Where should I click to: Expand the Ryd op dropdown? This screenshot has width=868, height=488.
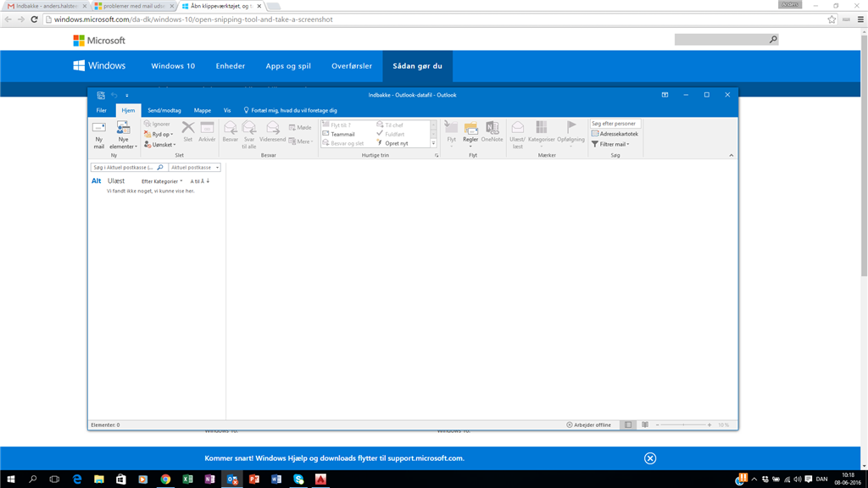point(159,134)
